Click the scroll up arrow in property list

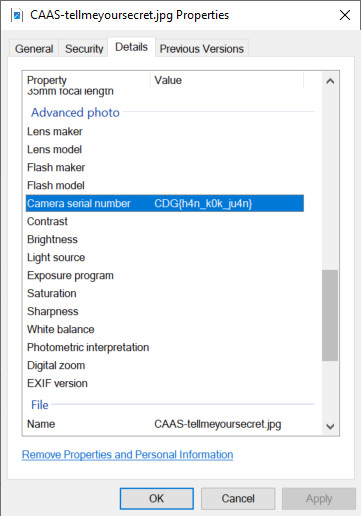(330, 81)
